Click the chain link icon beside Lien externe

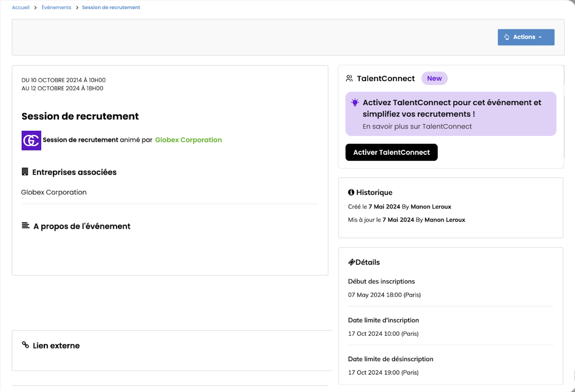[x=25, y=345]
